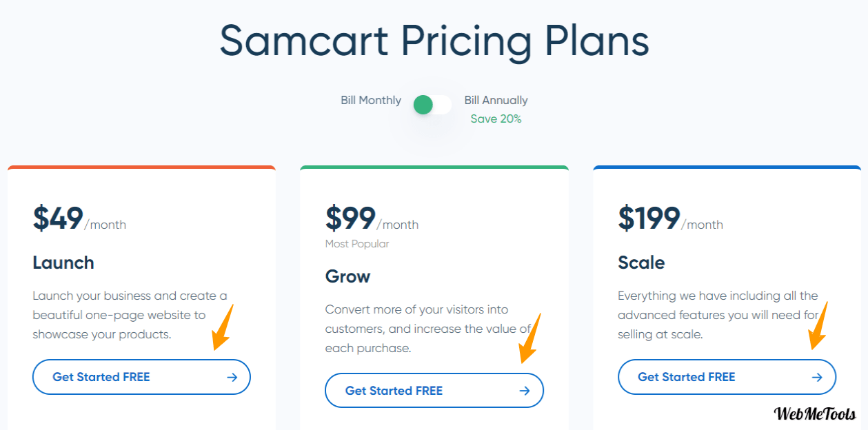Click the orange pointer arrow on Grow card

click(530, 338)
